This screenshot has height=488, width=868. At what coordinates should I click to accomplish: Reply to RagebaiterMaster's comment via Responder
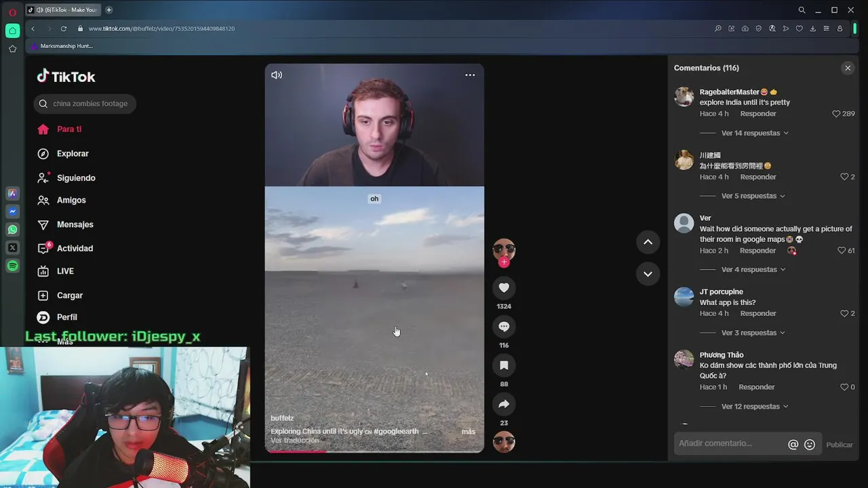click(x=758, y=114)
